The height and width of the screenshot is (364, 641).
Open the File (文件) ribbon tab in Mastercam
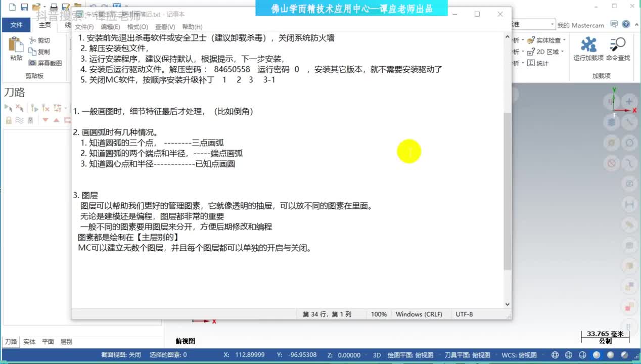pyautogui.click(x=16, y=25)
